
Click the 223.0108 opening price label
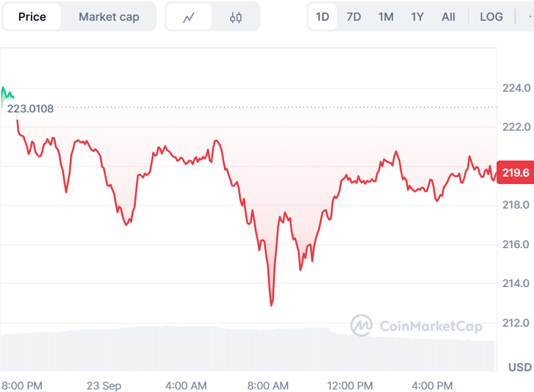pyautogui.click(x=30, y=109)
